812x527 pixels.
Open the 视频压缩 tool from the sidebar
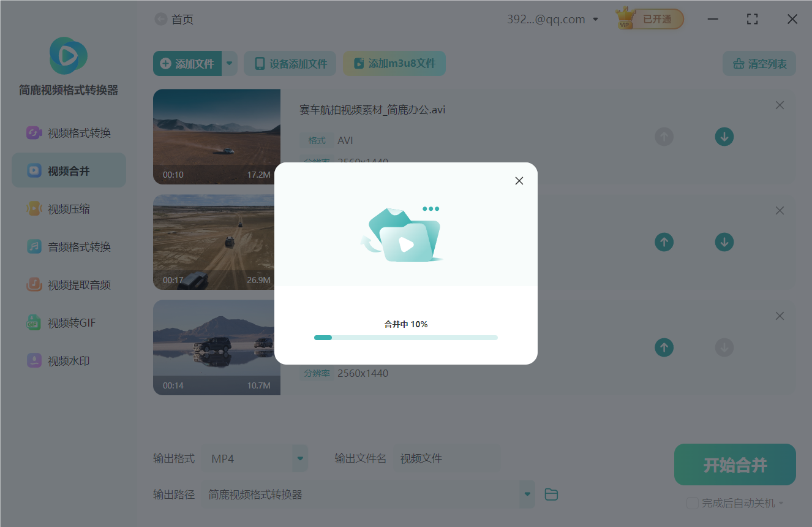67,208
